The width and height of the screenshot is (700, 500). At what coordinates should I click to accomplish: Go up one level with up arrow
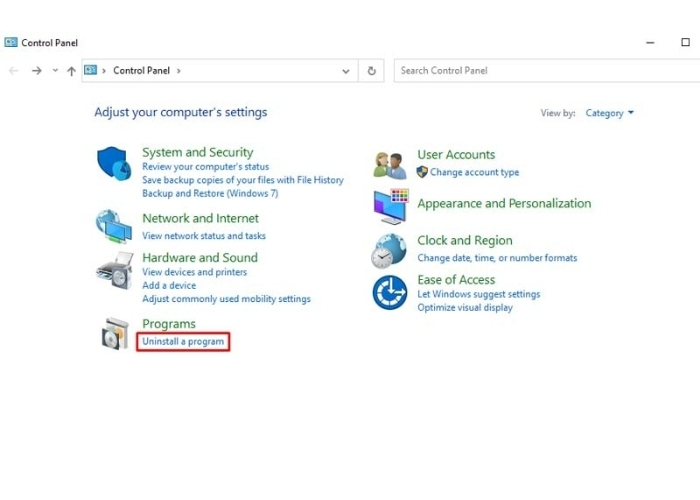tap(71, 71)
